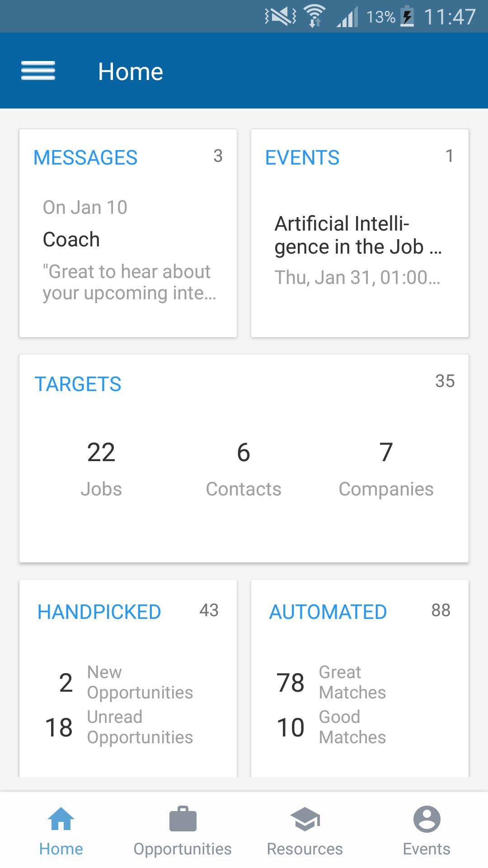Read the Coach message preview

pyautogui.click(x=129, y=250)
